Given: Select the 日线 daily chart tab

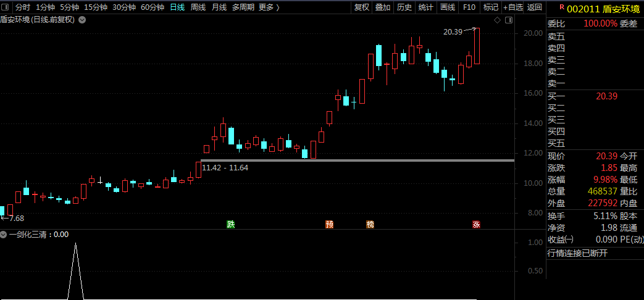Looking at the screenshot, I should [x=177, y=7].
